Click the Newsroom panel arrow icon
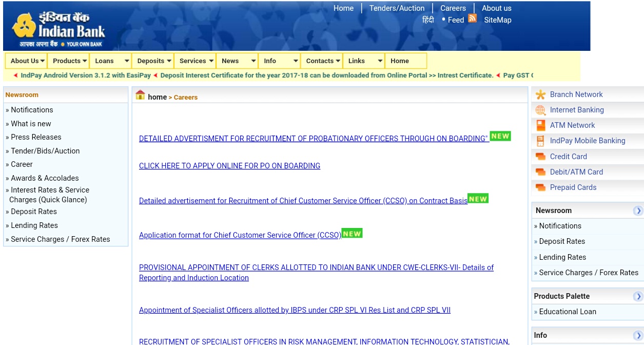This screenshot has height=345, width=644. pyautogui.click(x=638, y=210)
